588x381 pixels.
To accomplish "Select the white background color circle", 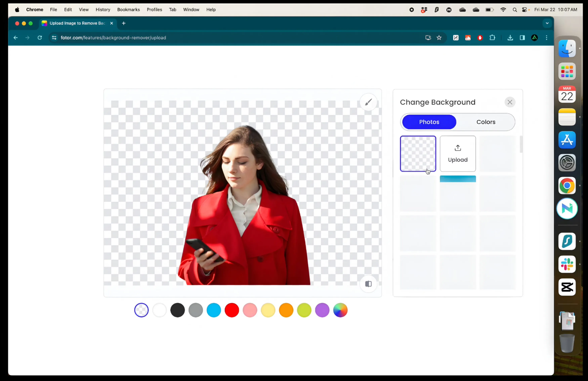I will coord(159,310).
